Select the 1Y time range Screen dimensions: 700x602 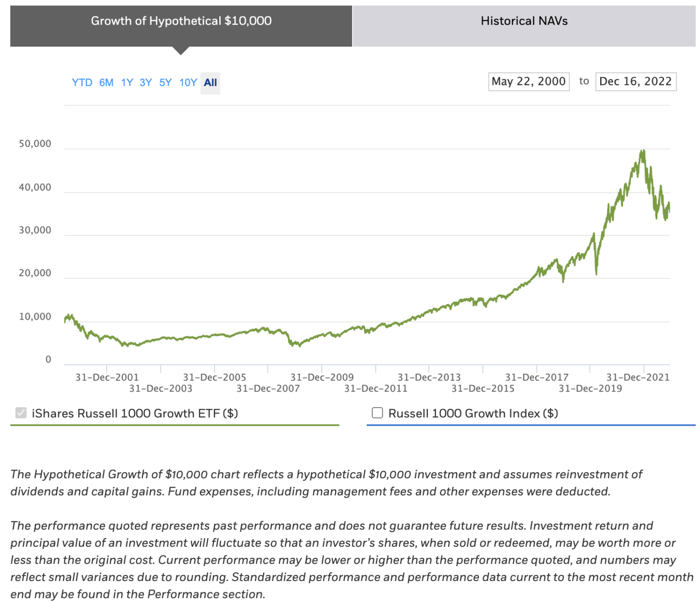click(127, 83)
